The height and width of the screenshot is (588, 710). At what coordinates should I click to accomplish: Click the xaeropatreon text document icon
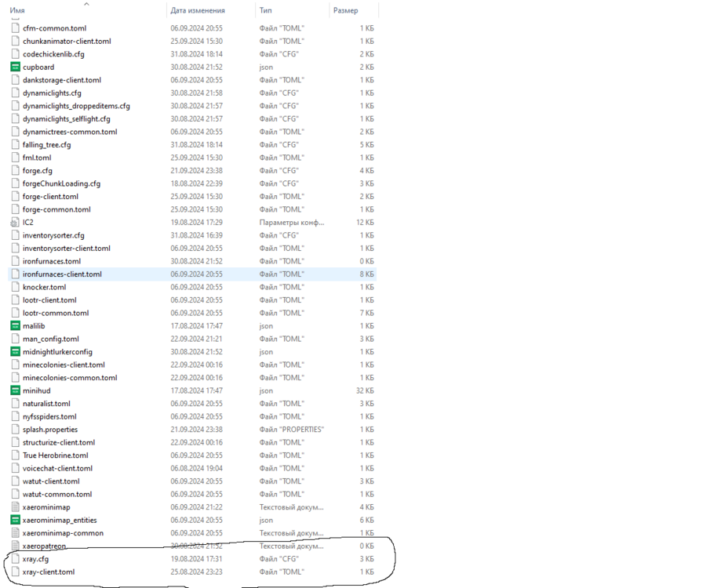(16, 546)
